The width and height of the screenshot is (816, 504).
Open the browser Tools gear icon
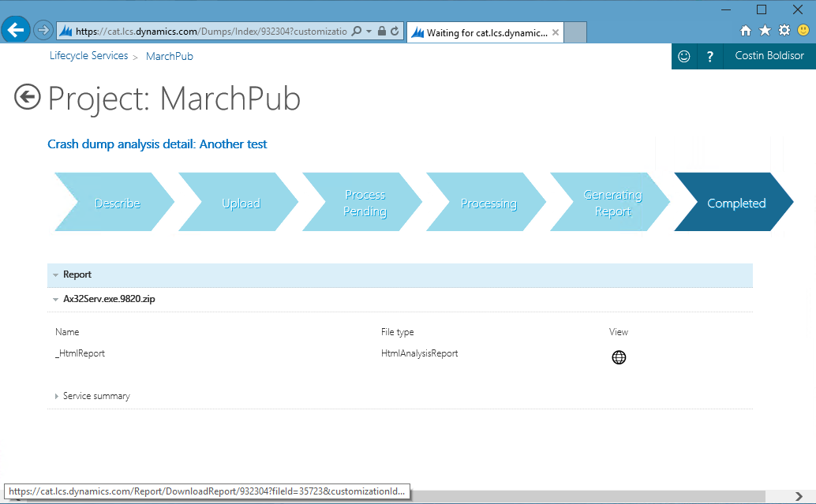(784, 31)
